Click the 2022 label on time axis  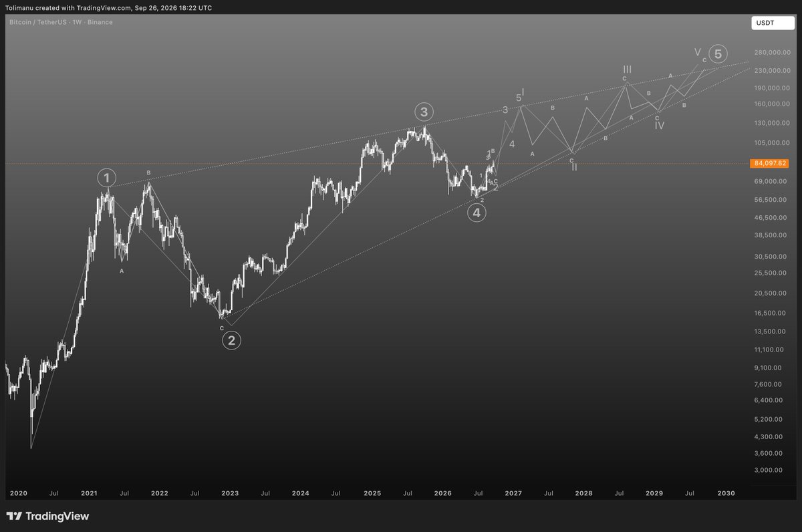[159, 493]
